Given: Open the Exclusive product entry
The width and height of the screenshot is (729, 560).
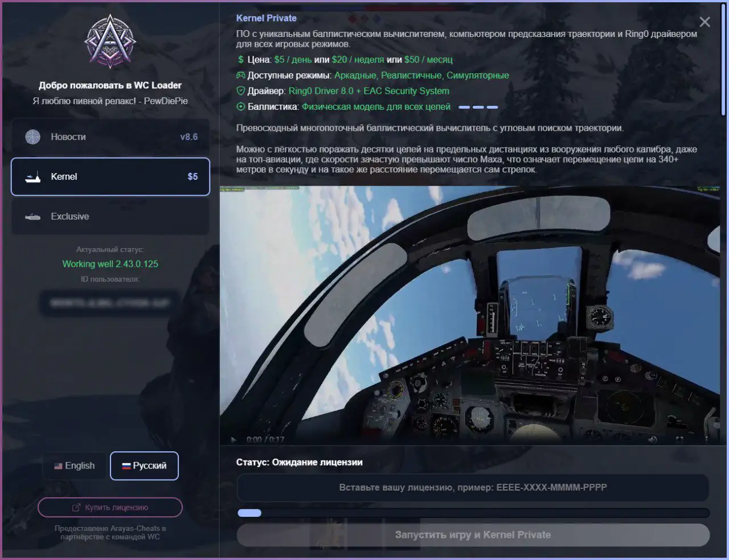Looking at the screenshot, I should pos(110,216).
